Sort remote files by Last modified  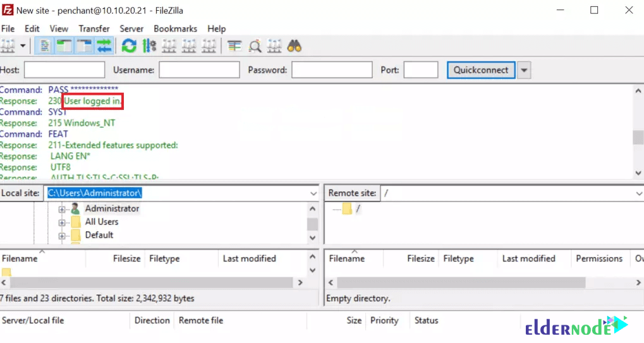pos(535,258)
